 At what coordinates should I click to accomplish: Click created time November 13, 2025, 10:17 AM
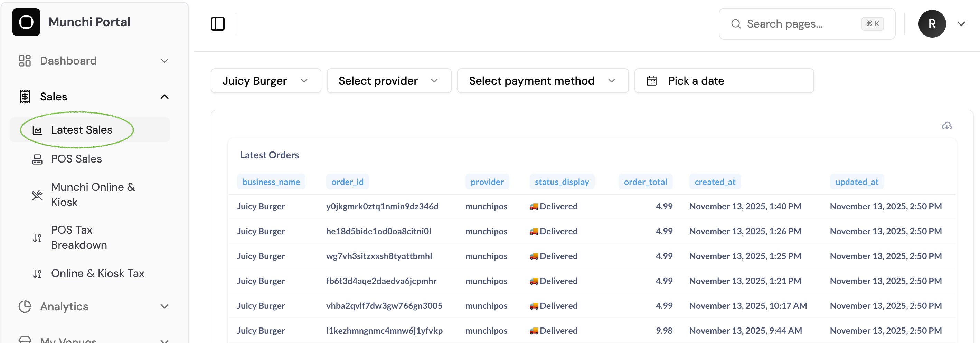tap(748, 306)
